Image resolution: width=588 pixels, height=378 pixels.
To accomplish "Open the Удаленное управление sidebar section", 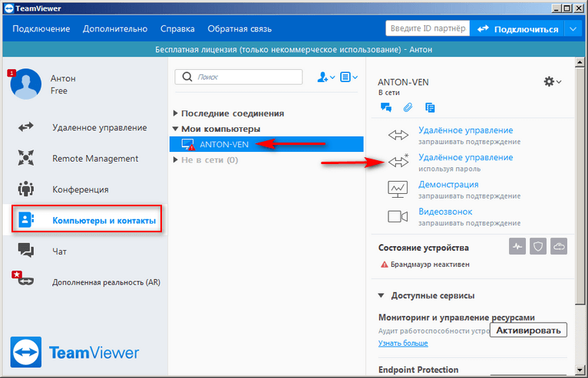I will 99,128.
